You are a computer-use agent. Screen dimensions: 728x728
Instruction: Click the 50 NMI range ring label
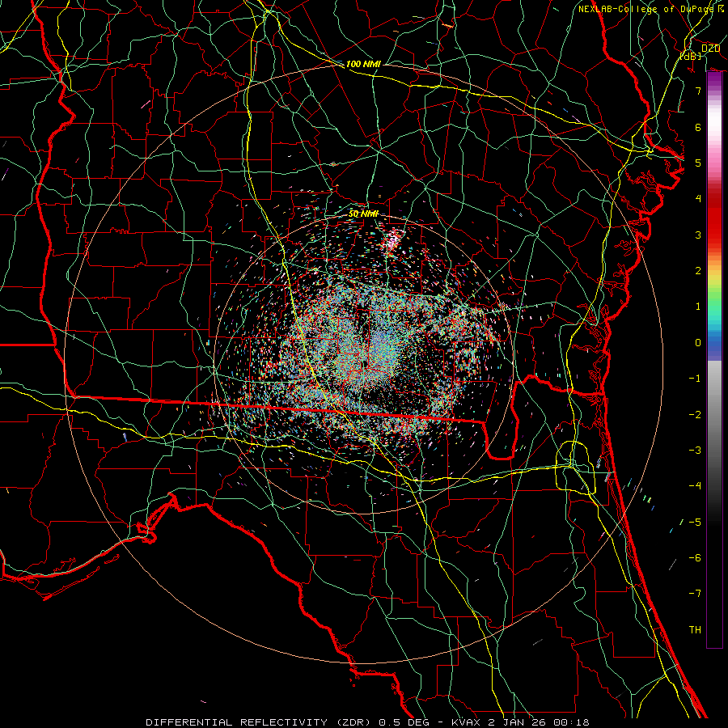363,214
